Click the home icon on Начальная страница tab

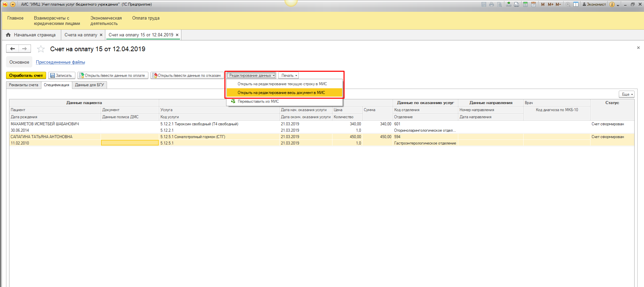click(8, 35)
